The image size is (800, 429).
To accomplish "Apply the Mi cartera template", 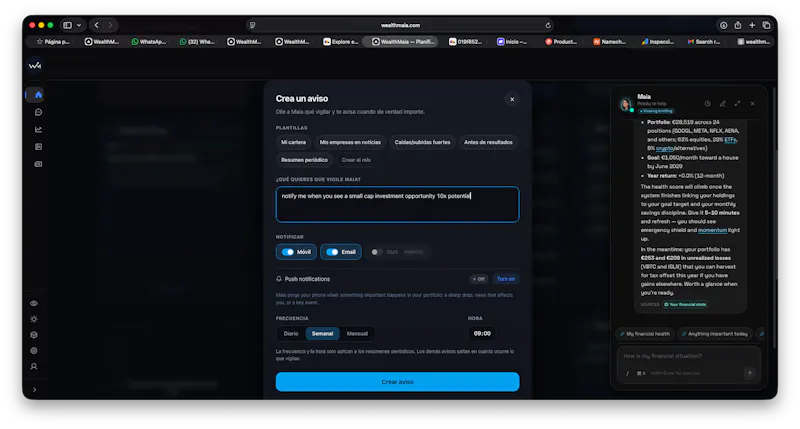I will (293, 142).
